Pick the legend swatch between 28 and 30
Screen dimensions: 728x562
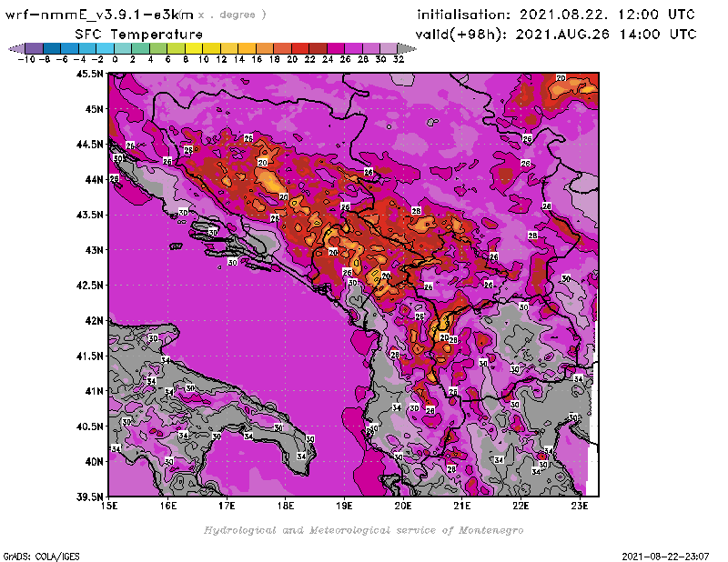[371, 48]
